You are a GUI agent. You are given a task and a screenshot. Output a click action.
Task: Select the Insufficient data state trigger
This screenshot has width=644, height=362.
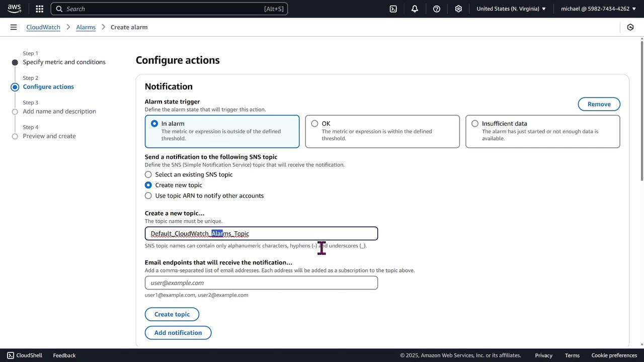click(x=475, y=124)
